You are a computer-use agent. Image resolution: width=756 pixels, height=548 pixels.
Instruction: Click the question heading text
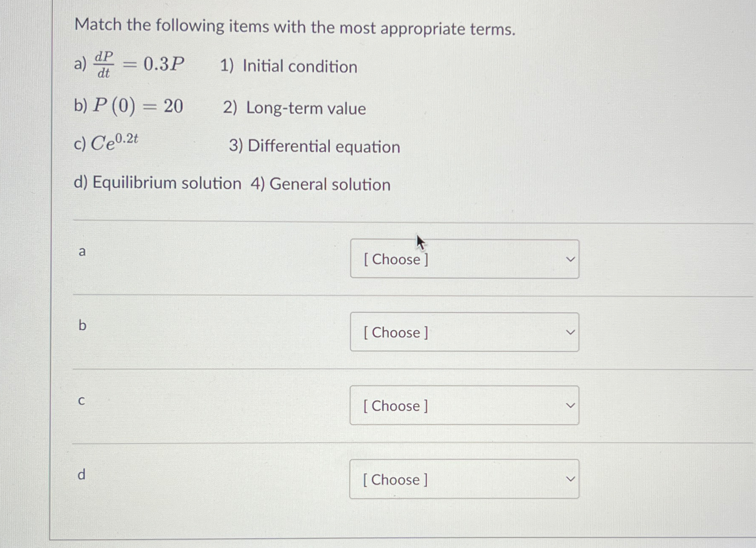(295, 27)
